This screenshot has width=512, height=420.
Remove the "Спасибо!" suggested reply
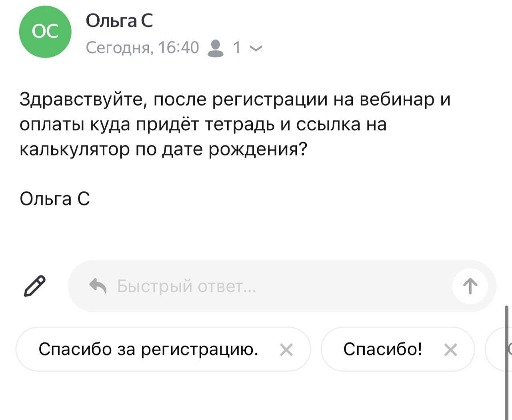[x=450, y=350]
